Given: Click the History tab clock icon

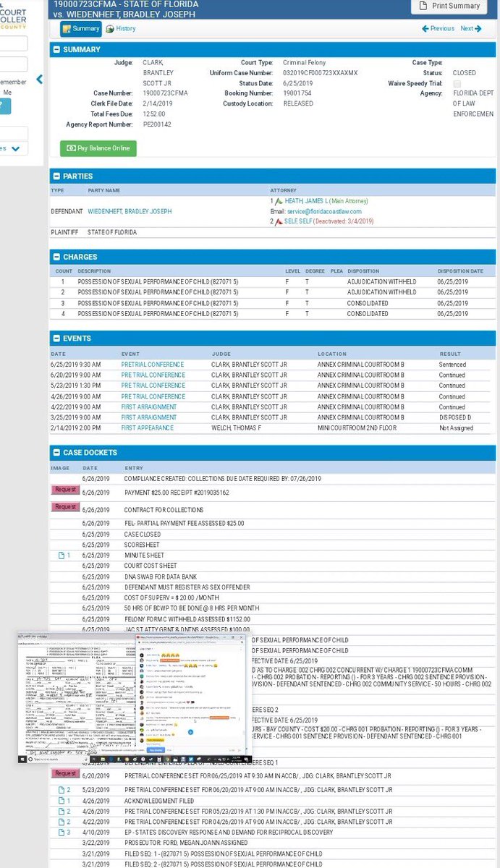Looking at the screenshot, I should (109, 29).
